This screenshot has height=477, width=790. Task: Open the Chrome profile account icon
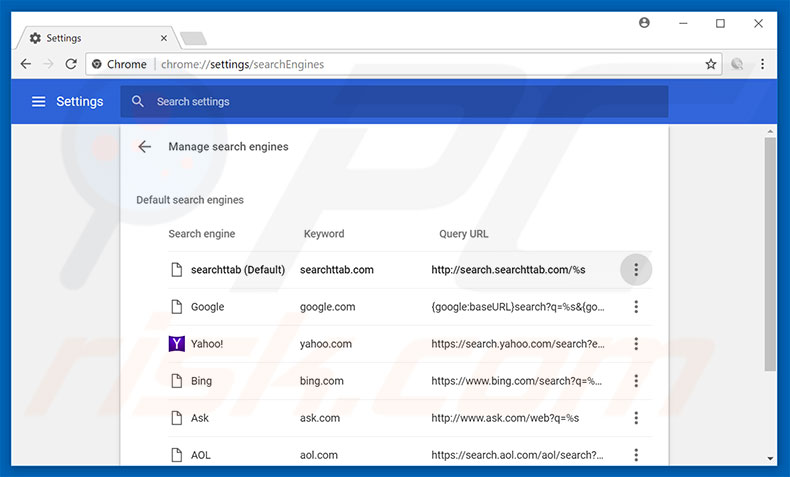click(x=644, y=23)
